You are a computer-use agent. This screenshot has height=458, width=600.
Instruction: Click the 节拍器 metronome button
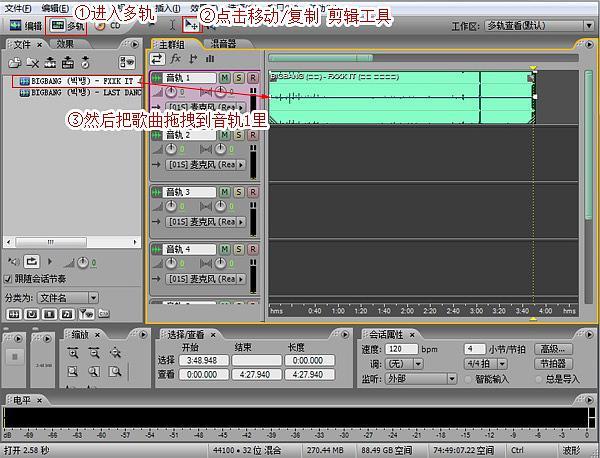553,363
